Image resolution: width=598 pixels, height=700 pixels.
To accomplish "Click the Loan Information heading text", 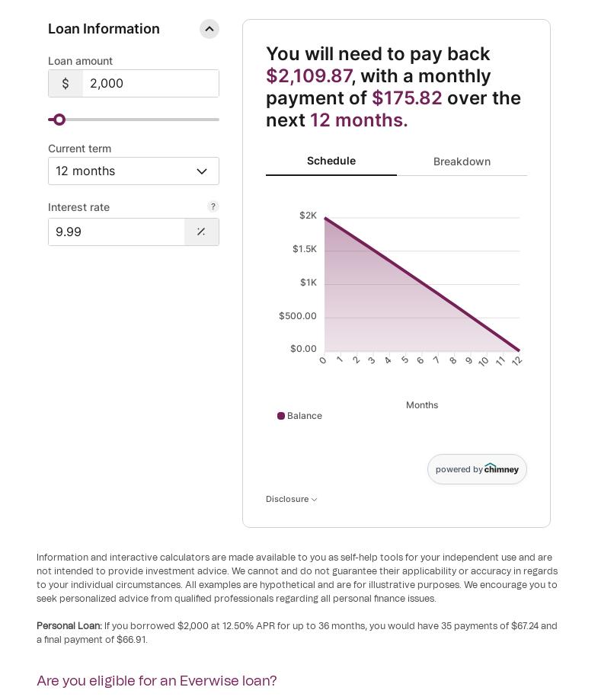I will [104, 29].
